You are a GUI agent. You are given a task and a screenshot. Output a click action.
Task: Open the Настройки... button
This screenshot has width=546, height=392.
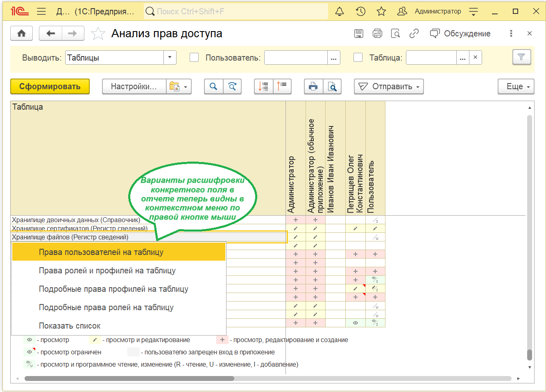point(134,86)
